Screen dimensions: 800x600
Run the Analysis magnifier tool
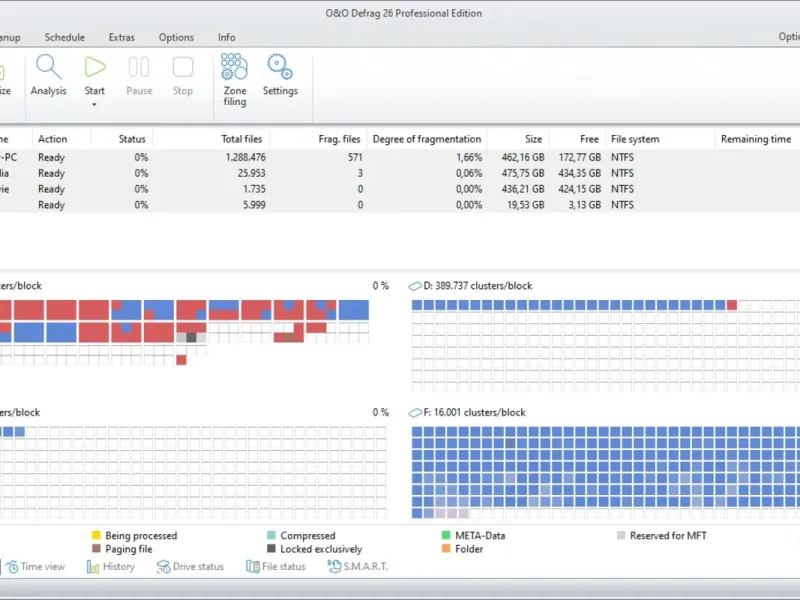click(48, 75)
